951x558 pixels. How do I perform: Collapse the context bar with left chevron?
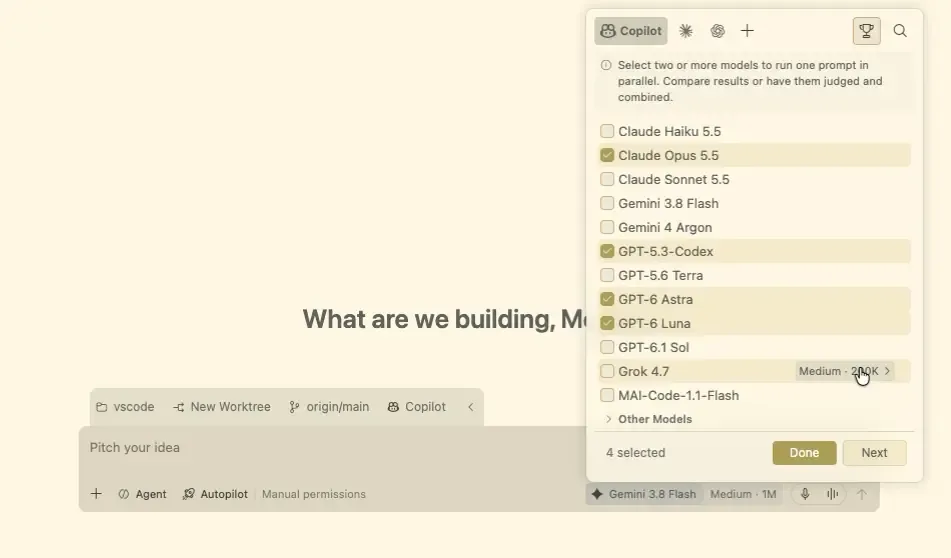(471, 407)
